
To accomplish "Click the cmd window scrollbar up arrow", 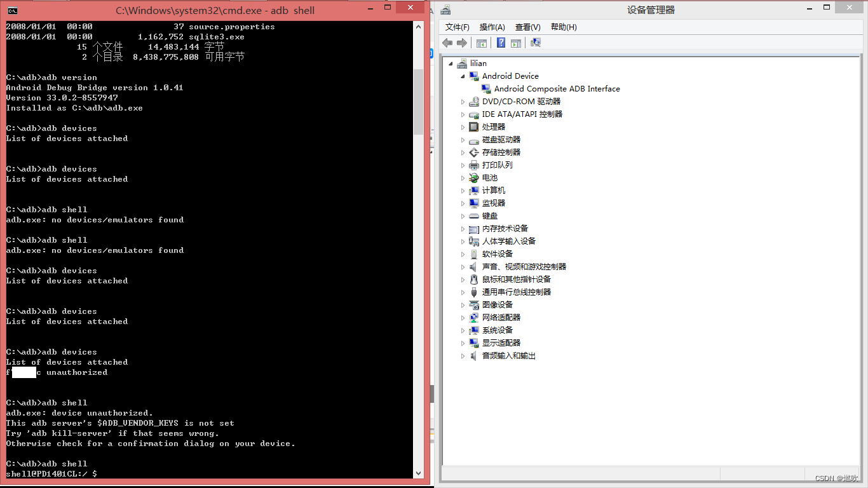I will (418, 27).
